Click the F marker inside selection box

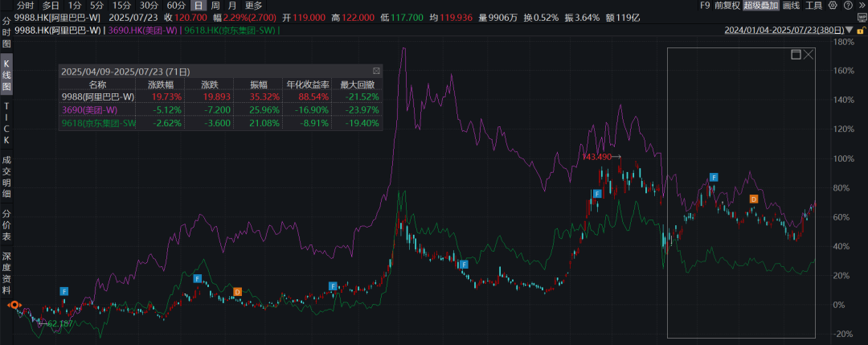tap(714, 177)
